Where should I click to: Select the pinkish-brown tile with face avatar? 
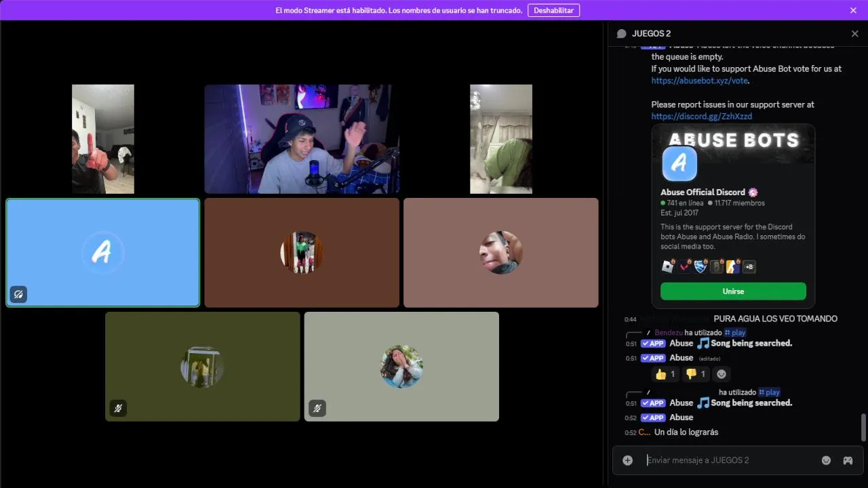point(501,253)
